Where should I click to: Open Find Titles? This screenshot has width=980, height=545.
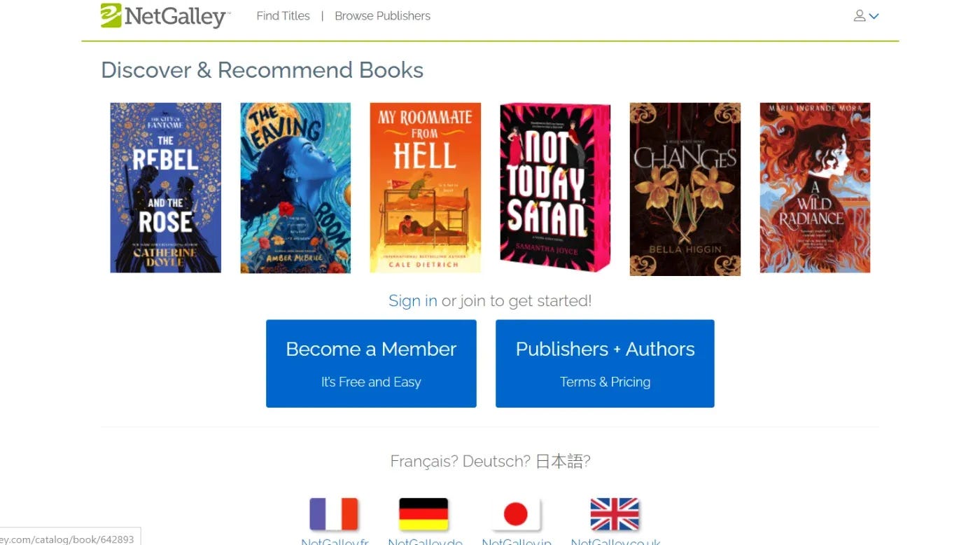(x=283, y=15)
